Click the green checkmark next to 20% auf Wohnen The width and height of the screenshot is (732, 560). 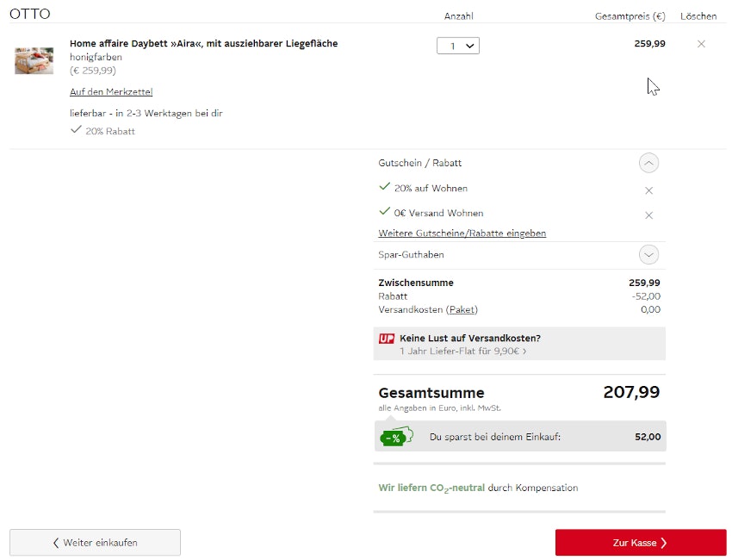coord(384,187)
